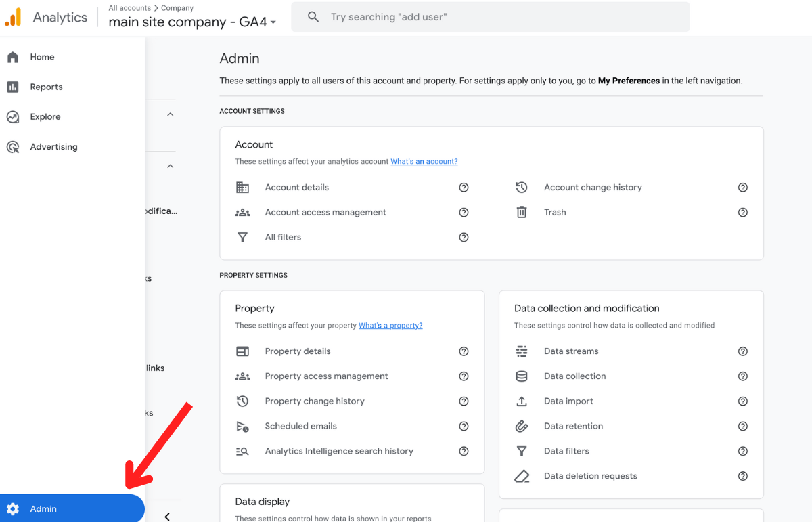
Task: Click the search magnifier icon
Action: [x=313, y=16]
